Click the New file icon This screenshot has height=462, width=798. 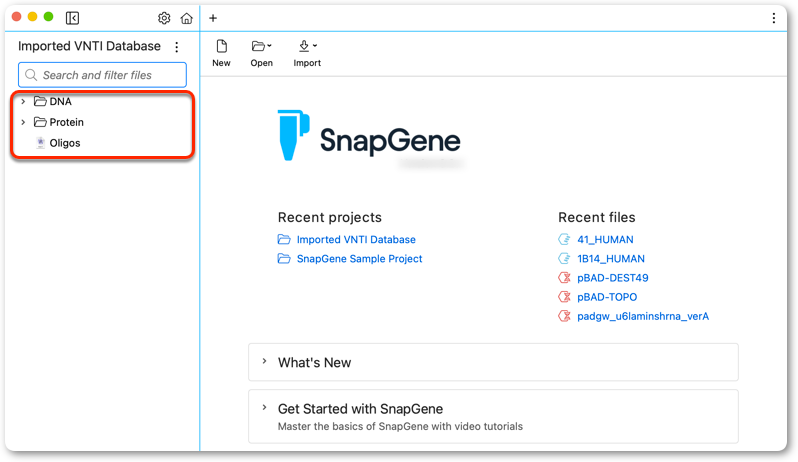(221, 46)
